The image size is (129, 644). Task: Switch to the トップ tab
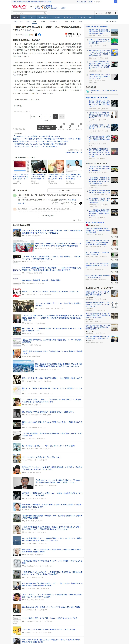[16, 17]
